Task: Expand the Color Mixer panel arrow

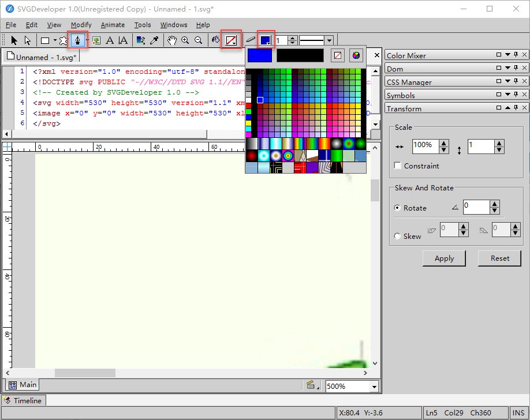Action: coord(507,54)
